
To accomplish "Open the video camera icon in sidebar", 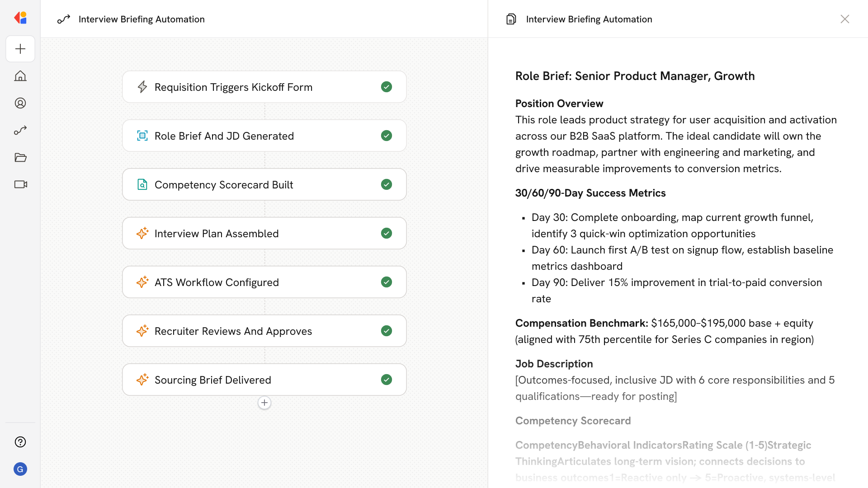I will (x=20, y=184).
